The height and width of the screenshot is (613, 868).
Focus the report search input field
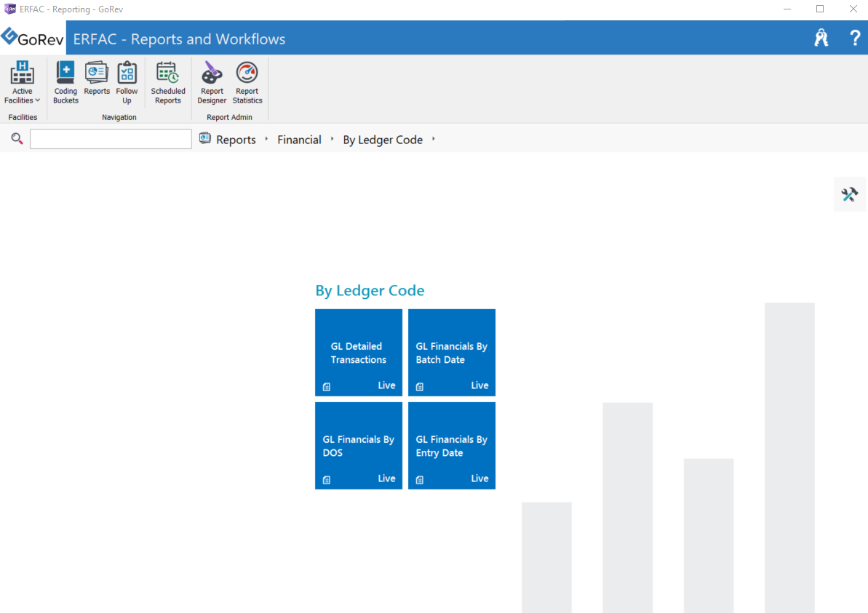[111, 139]
